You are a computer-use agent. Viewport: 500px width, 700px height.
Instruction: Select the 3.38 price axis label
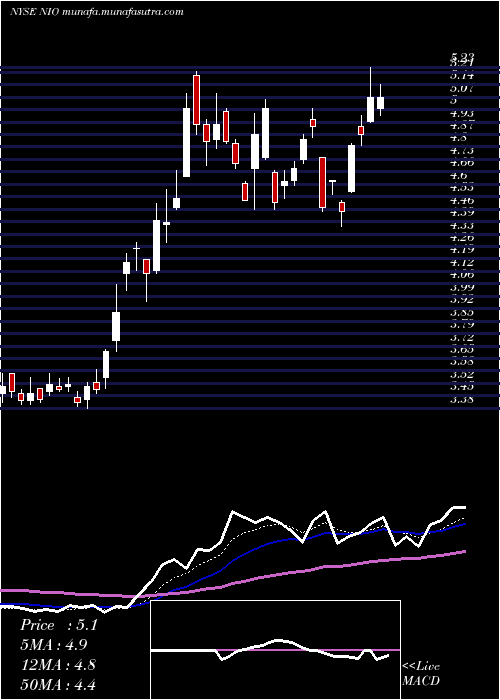462,400
